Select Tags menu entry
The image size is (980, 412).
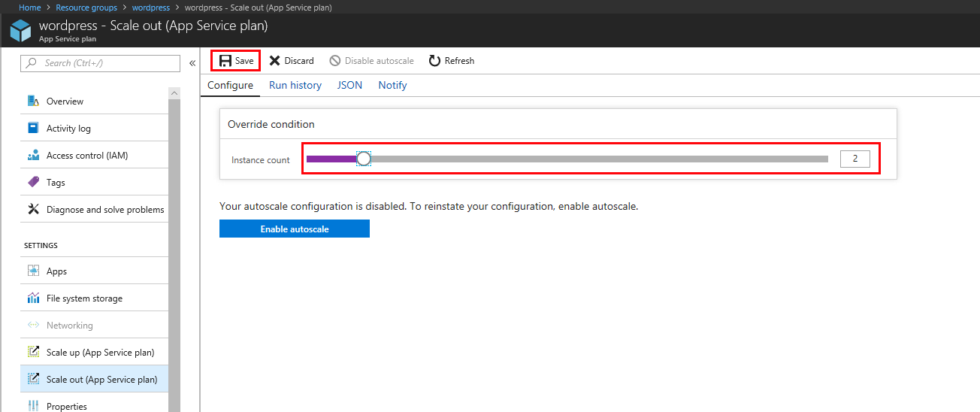95,182
